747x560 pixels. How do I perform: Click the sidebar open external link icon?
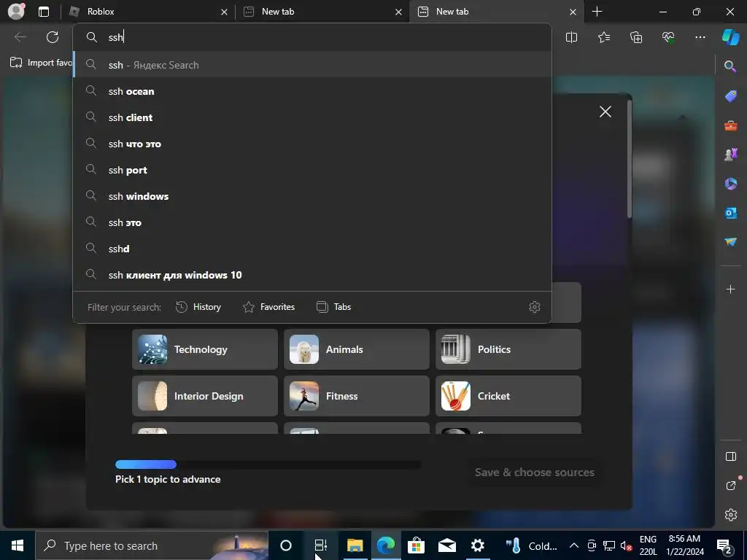point(731,485)
